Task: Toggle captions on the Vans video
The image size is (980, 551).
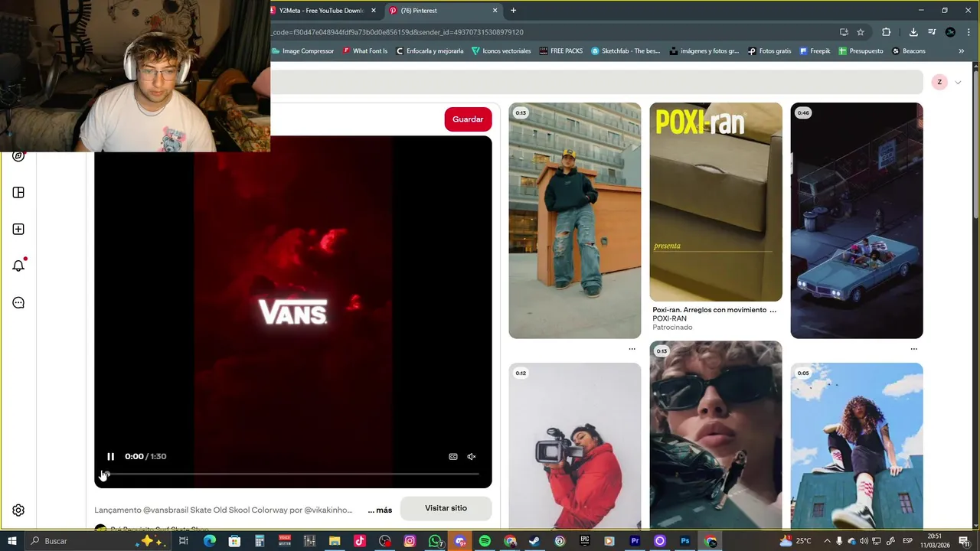Action: coord(453,457)
